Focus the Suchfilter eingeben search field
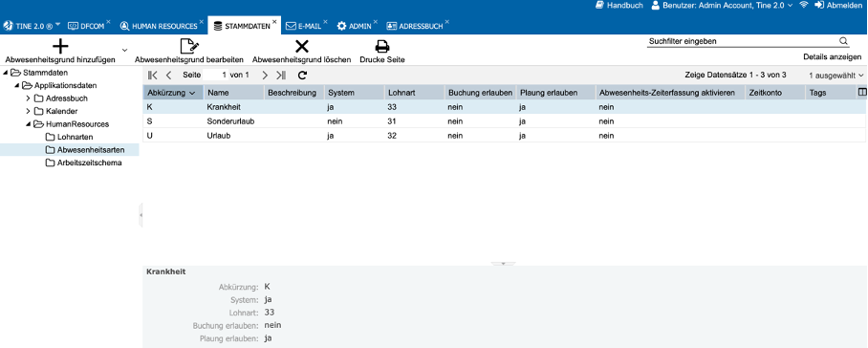The height and width of the screenshot is (348, 868). pyautogui.click(x=742, y=41)
